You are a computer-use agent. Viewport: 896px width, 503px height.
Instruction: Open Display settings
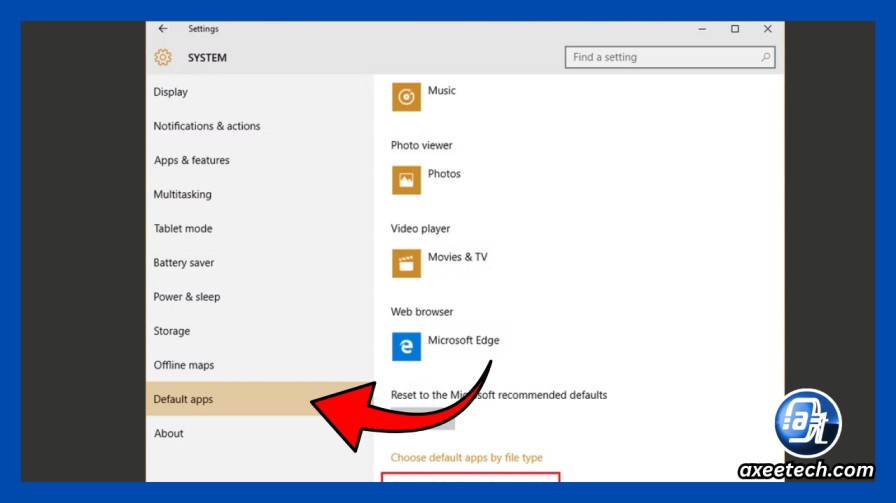(259, 92)
